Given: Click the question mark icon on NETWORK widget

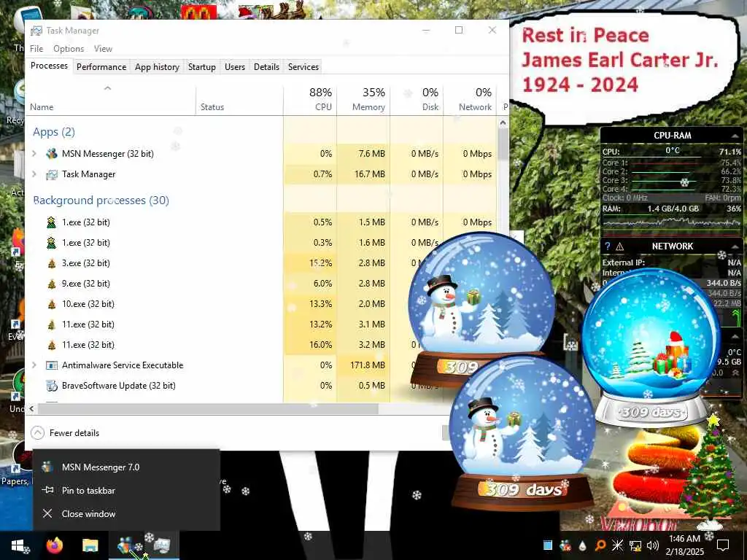Looking at the screenshot, I should [608, 246].
